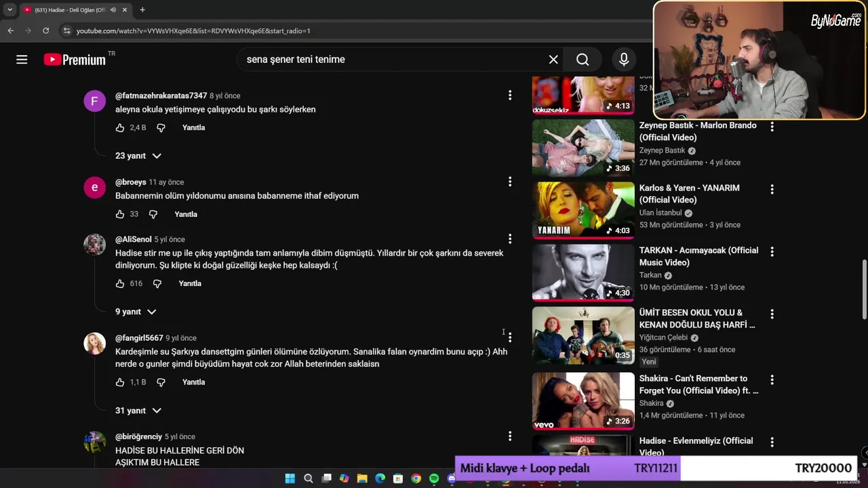
Task: Dislike fangirl5667's comment
Action: 161,382
